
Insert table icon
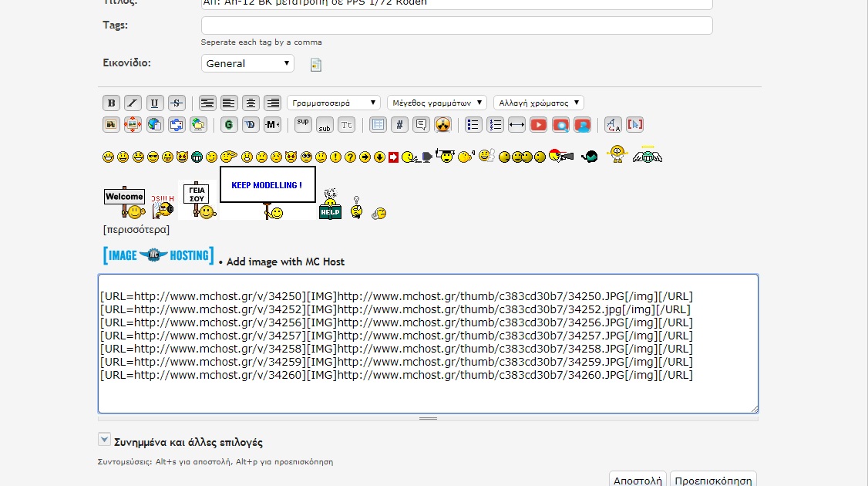point(378,125)
